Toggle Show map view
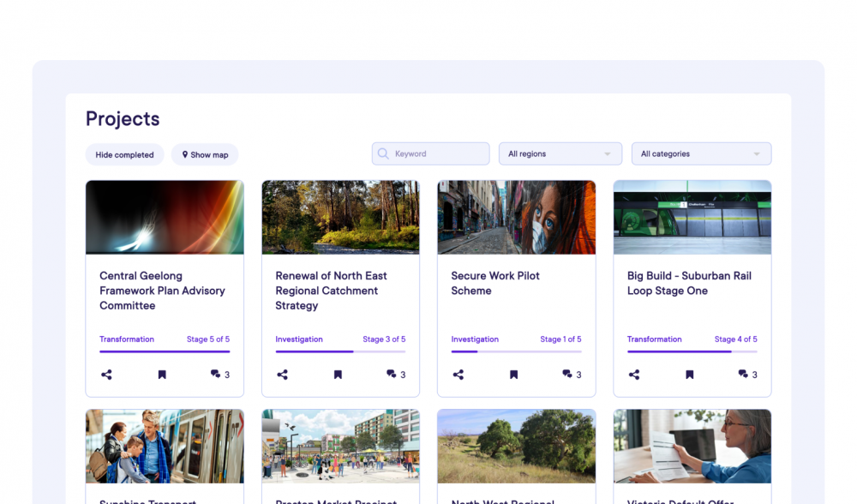Screen dimensions: 857x504 pyautogui.click(x=205, y=155)
